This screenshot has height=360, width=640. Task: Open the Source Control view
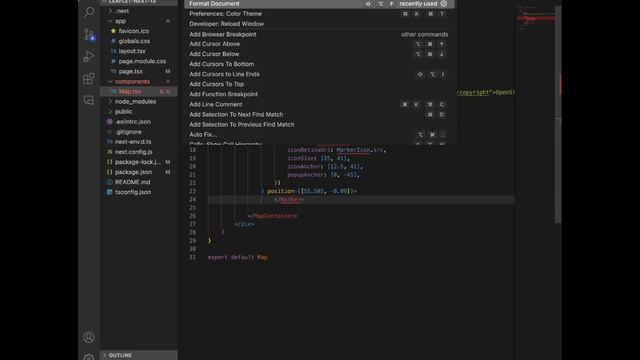(x=89, y=35)
